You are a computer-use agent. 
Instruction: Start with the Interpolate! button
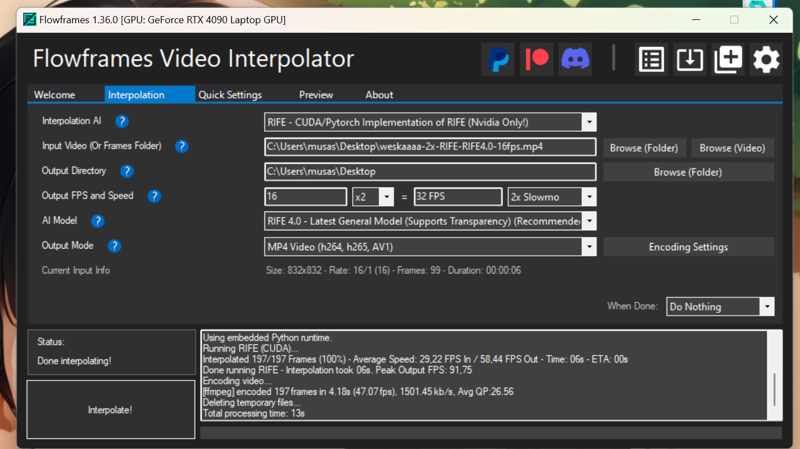pos(110,410)
